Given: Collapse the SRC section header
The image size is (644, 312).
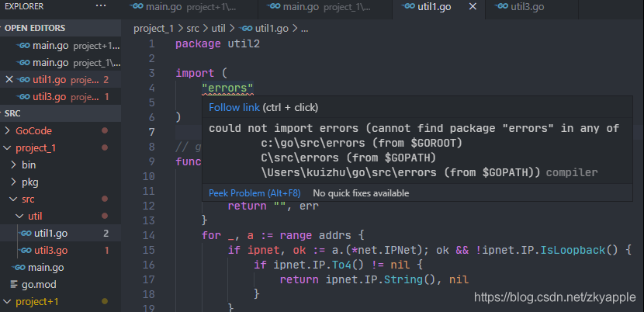Looking at the screenshot, I should coord(61,113).
